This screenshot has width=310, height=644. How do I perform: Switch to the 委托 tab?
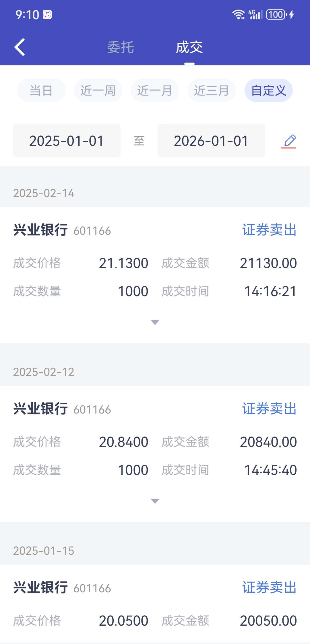[121, 47]
